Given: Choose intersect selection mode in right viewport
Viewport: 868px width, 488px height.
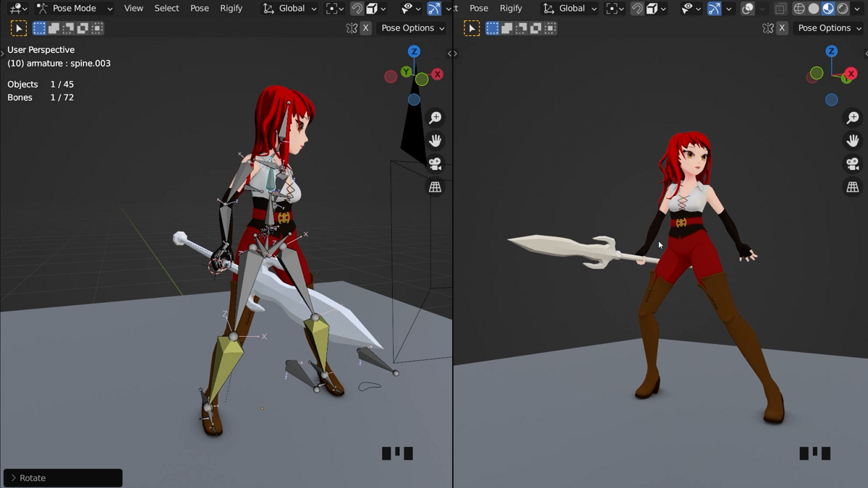Looking at the screenshot, I should tap(550, 28).
